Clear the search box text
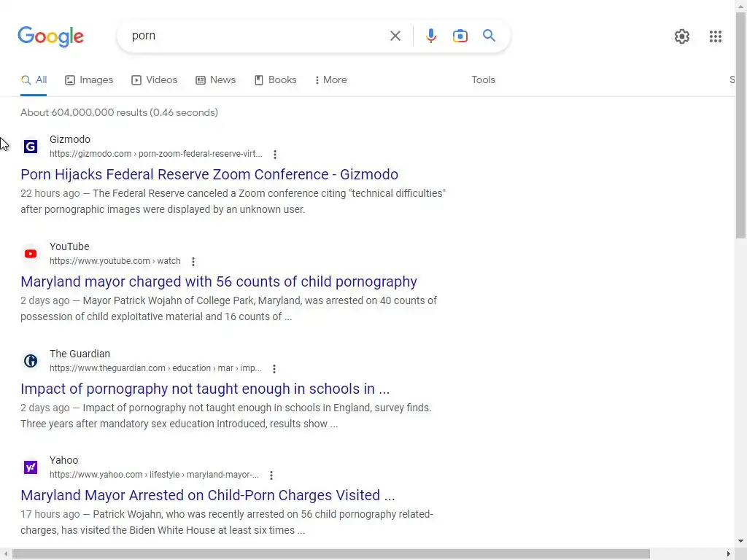This screenshot has width=747, height=560. tap(395, 36)
